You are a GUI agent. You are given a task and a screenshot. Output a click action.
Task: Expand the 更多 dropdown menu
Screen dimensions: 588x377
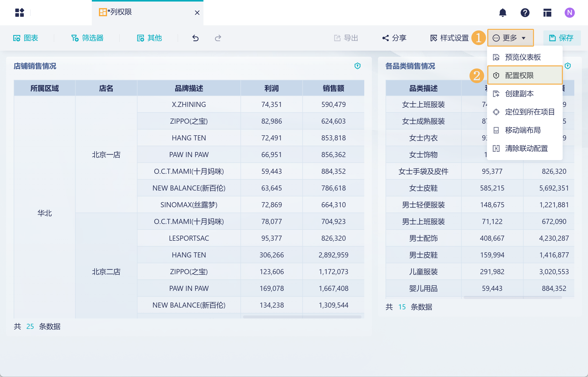pos(510,38)
